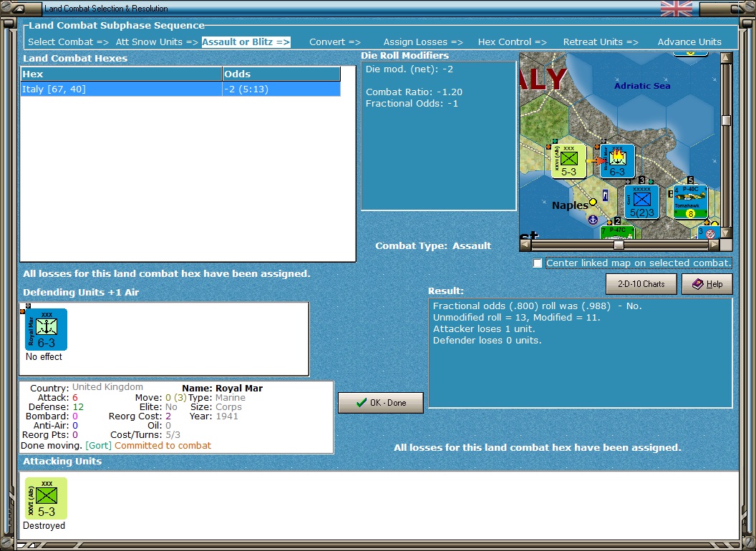756x551 pixels.
Task: Open the Help window
Action: tap(707, 284)
